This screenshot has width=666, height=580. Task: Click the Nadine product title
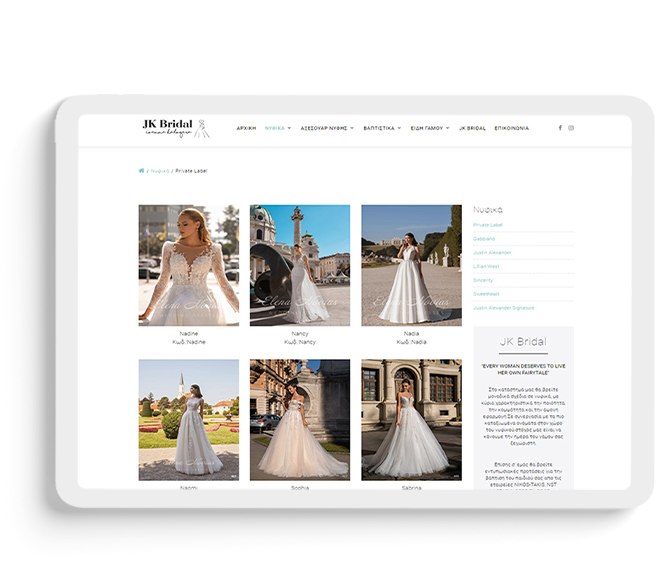pyautogui.click(x=189, y=334)
